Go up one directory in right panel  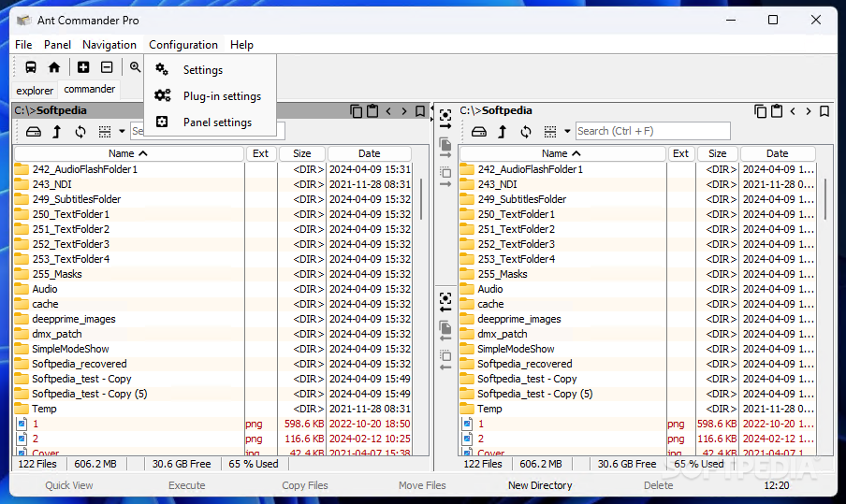click(x=502, y=132)
